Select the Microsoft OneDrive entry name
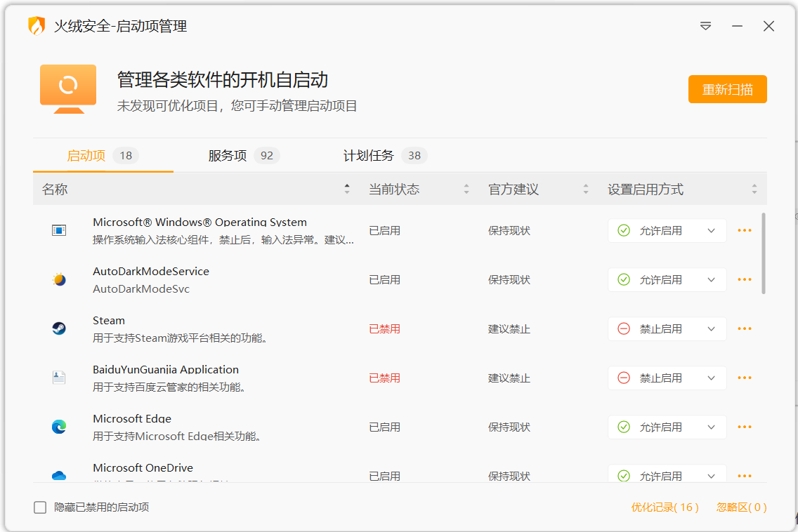This screenshot has height=532, width=798. point(143,467)
